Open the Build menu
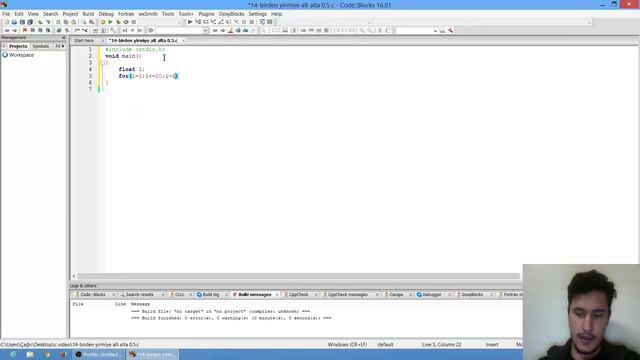The width and height of the screenshot is (640, 360). [x=88, y=14]
